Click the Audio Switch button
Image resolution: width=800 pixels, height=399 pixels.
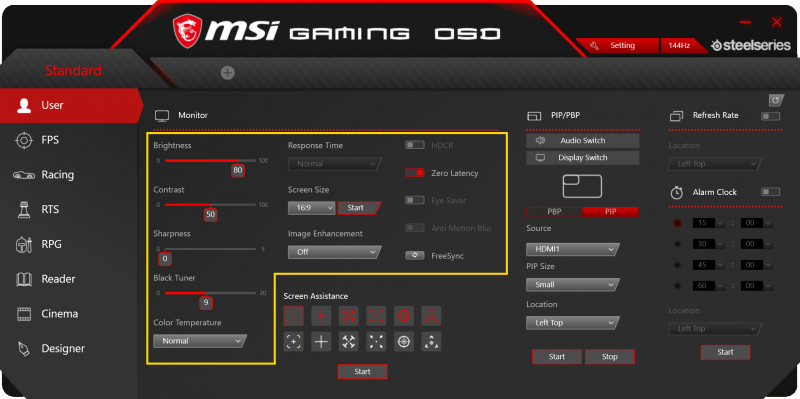pos(583,140)
